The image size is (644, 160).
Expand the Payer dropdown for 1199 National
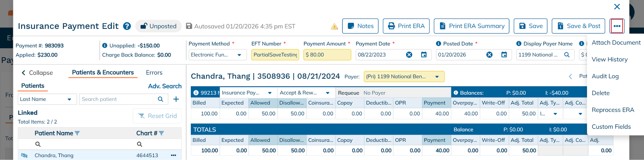click(x=437, y=77)
